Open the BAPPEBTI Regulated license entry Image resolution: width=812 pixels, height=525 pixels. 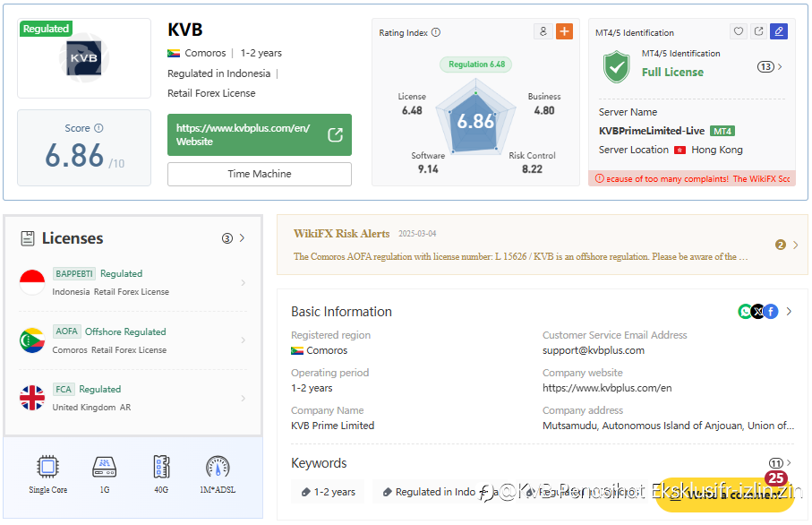click(x=133, y=282)
